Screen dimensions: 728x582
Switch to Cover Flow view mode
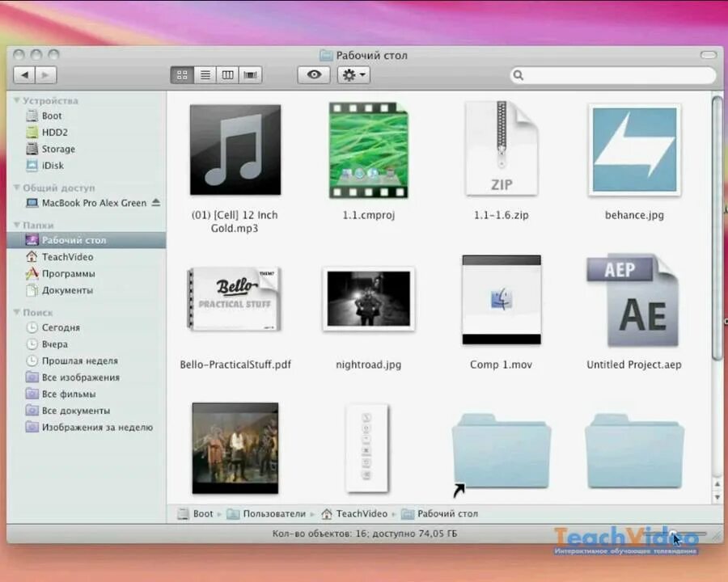(x=250, y=74)
